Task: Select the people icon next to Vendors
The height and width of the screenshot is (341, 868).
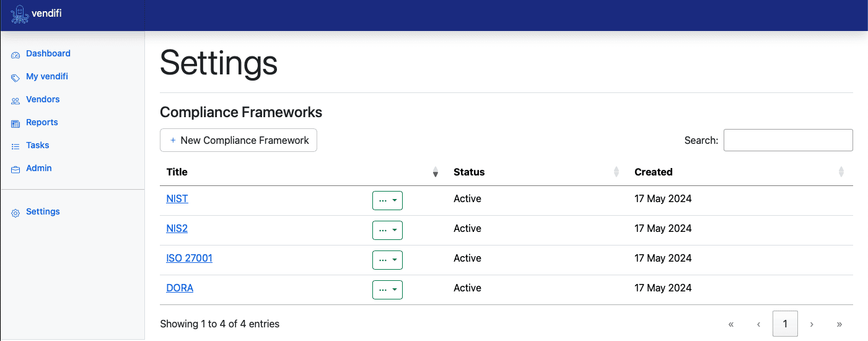Action: click(x=15, y=100)
